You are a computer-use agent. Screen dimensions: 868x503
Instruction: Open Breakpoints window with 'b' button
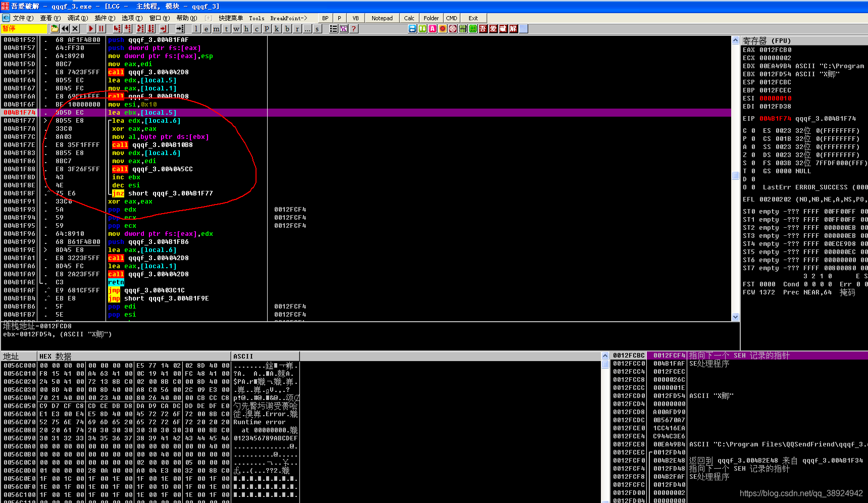click(287, 29)
